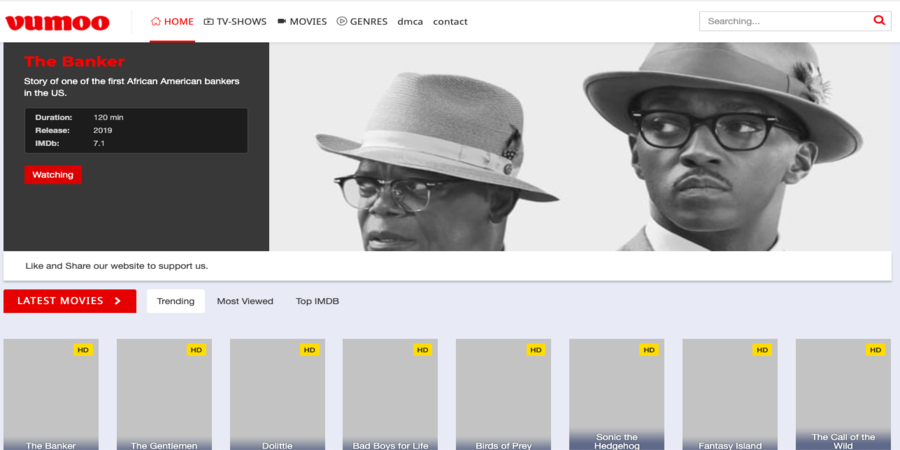Click the red search magnifier icon
This screenshot has height=450, width=900.
coord(879,21)
